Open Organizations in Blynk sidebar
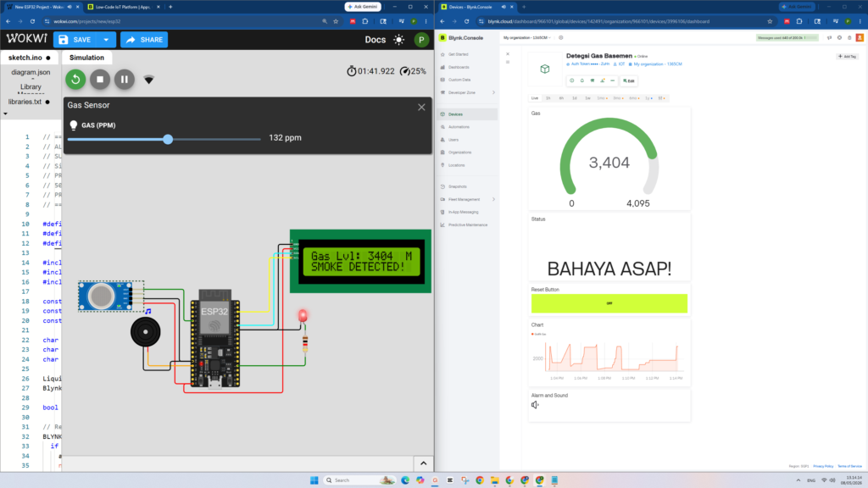The height and width of the screenshot is (488, 868). click(459, 152)
